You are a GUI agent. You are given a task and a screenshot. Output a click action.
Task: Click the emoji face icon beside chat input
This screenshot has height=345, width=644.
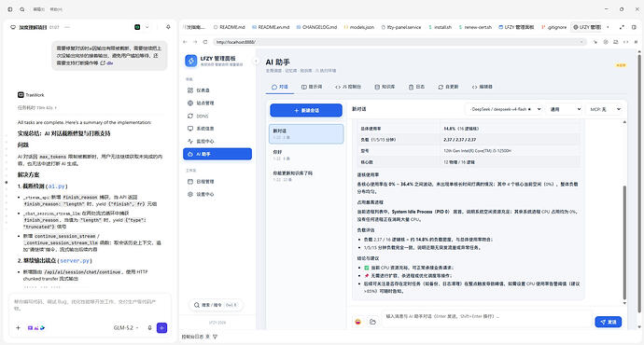358,322
